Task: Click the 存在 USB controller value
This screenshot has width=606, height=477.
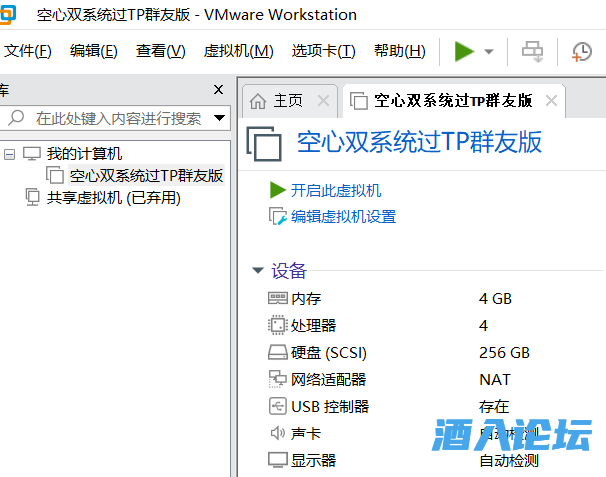Action: coord(494,407)
